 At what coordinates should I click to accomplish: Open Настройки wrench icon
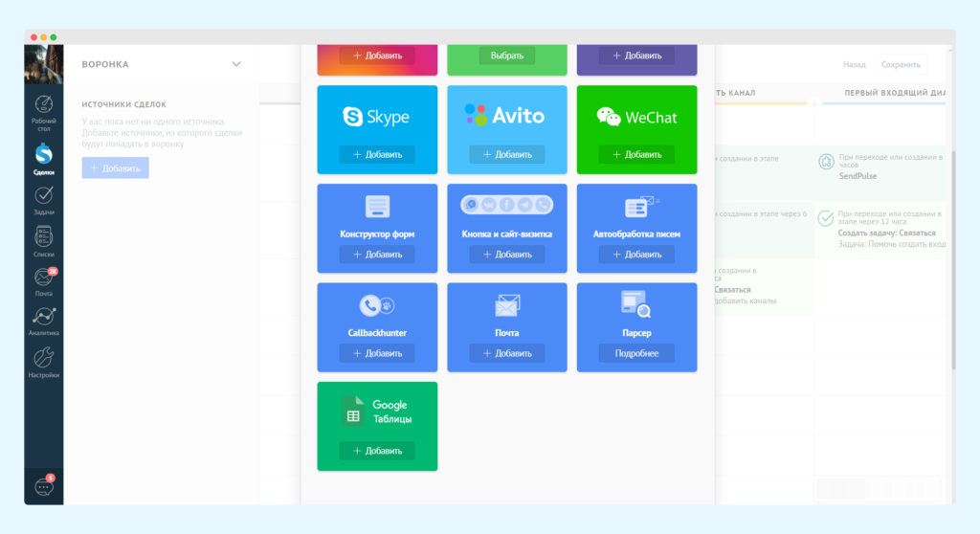43,362
